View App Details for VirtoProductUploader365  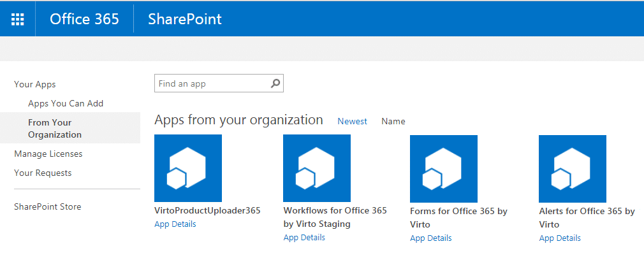(175, 224)
